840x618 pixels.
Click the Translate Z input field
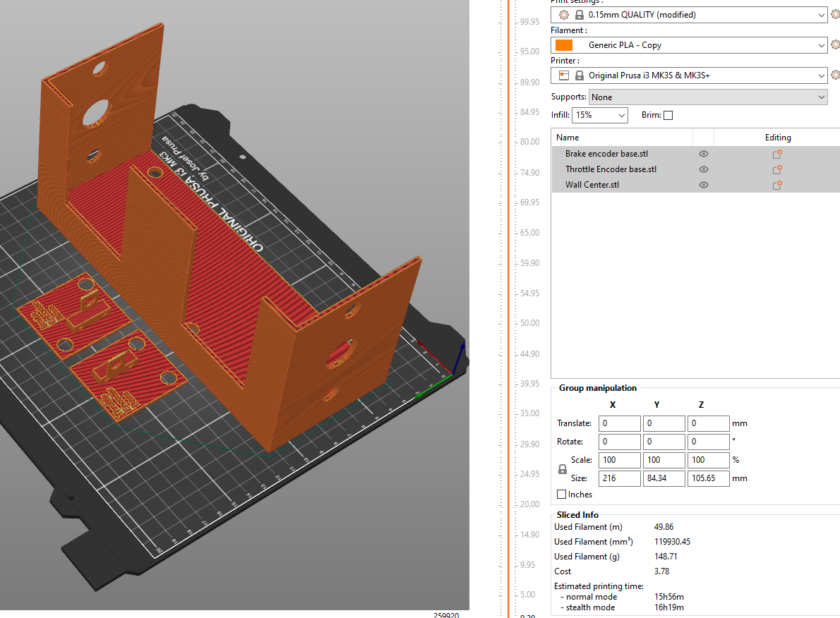(708, 423)
